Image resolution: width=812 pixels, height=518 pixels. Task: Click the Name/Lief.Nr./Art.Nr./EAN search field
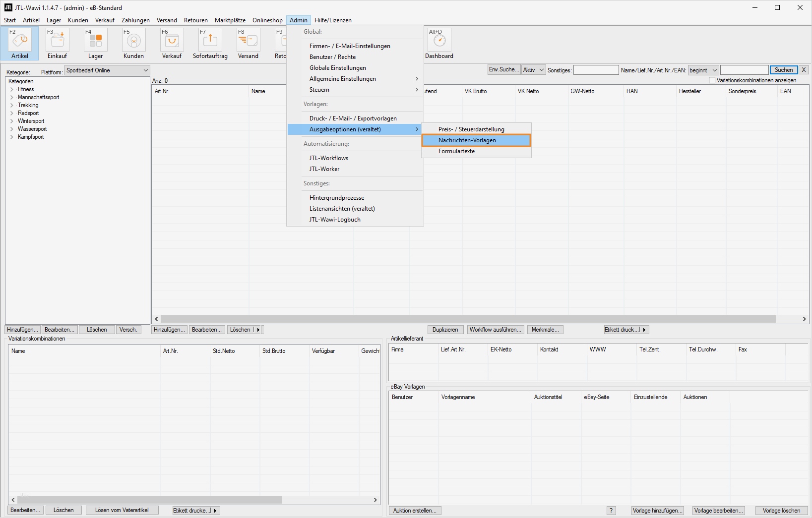tap(744, 70)
